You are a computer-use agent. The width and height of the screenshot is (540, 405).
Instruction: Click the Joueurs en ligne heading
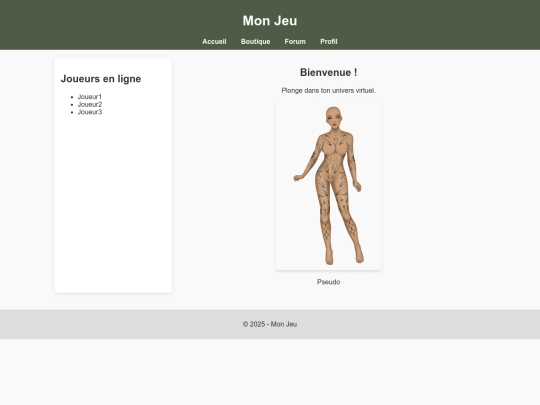point(101,79)
